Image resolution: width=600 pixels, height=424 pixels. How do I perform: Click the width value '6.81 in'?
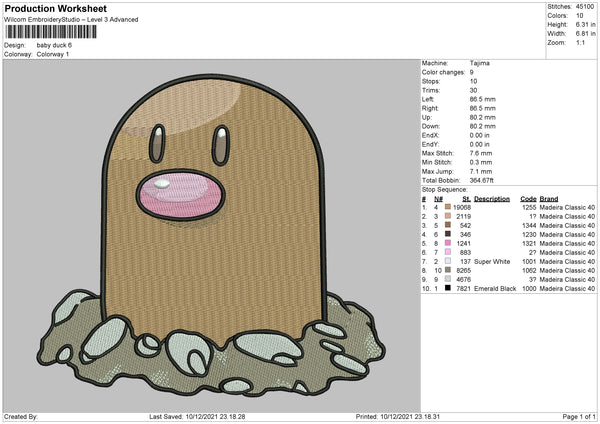[x=585, y=34]
